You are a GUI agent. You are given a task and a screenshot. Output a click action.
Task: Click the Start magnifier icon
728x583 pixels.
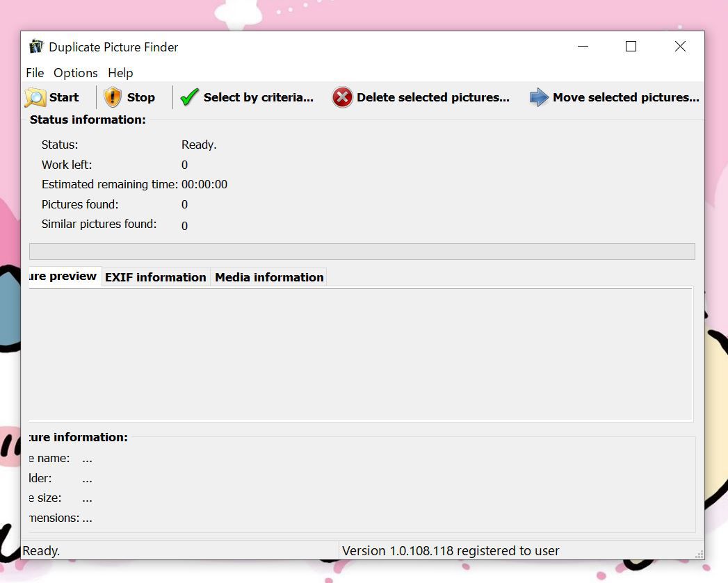point(35,97)
